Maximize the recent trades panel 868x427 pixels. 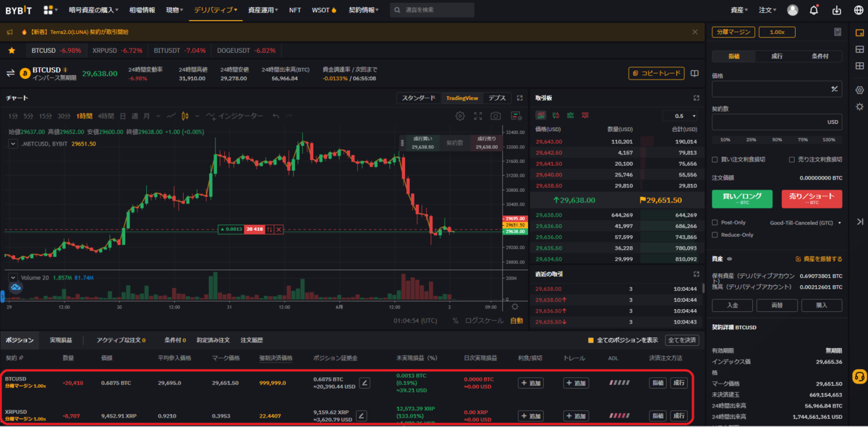click(x=697, y=274)
